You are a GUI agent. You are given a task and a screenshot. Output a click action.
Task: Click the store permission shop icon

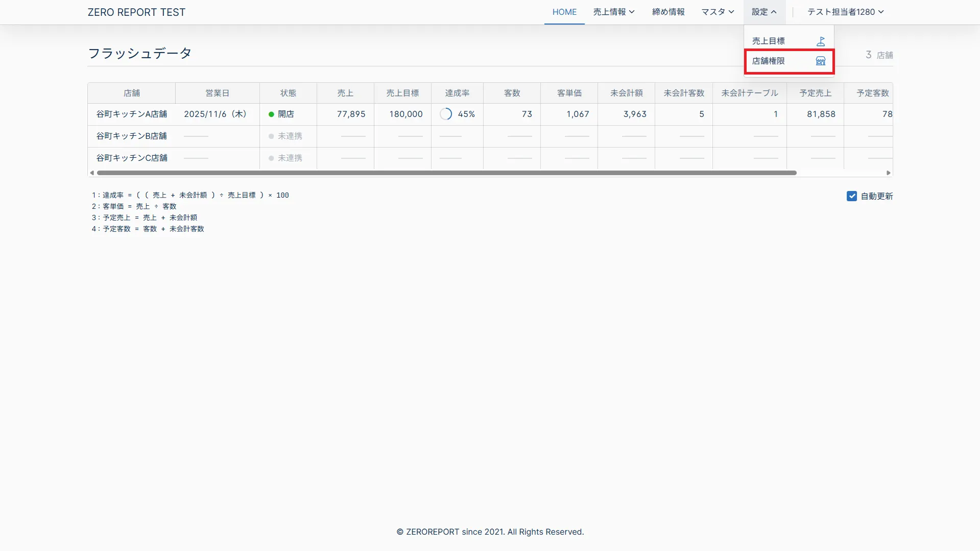820,61
